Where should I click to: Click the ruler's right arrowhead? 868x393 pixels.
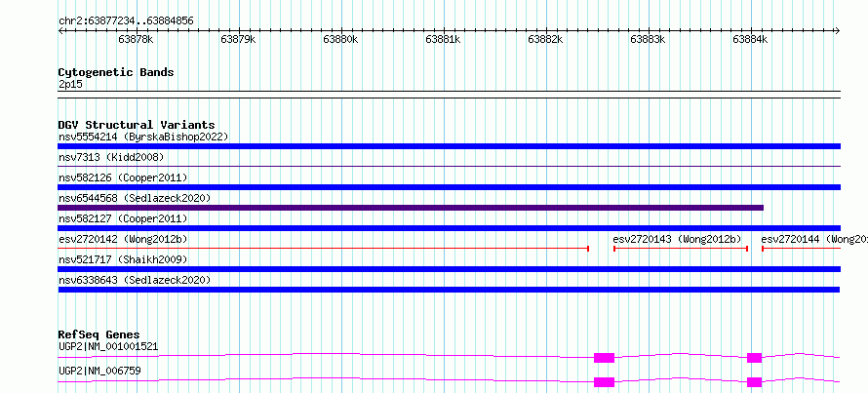[x=838, y=30]
